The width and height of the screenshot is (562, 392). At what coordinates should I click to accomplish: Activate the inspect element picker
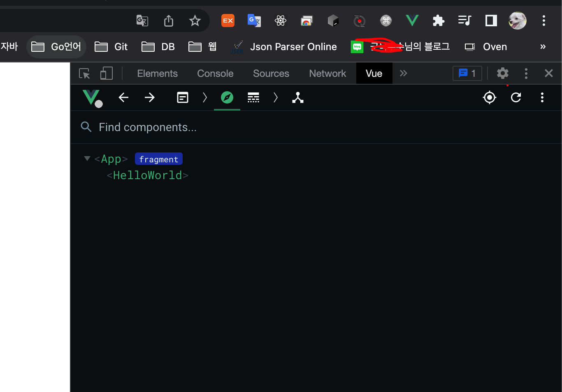[x=84, y=74]
